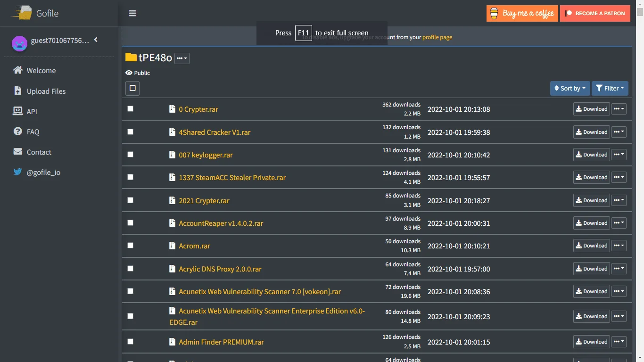Expand options for Admin Finder PREMIUM.rar
644x362 pixels.
(619, 342)
